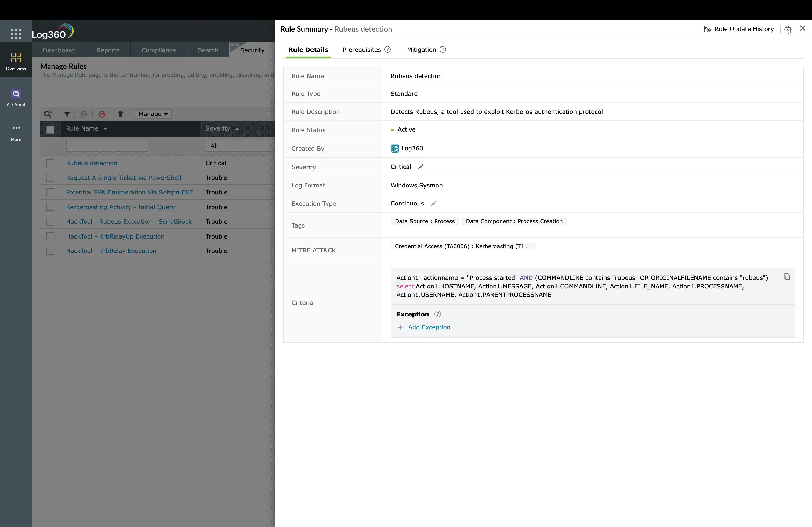Click the disable rule red icon

[x=102, y=114]
